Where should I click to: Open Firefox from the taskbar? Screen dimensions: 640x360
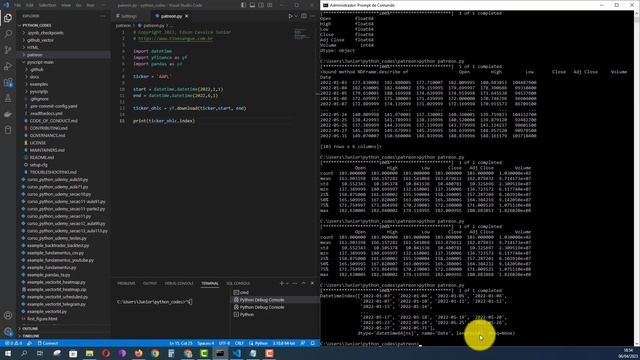click(x=138, y=353)
